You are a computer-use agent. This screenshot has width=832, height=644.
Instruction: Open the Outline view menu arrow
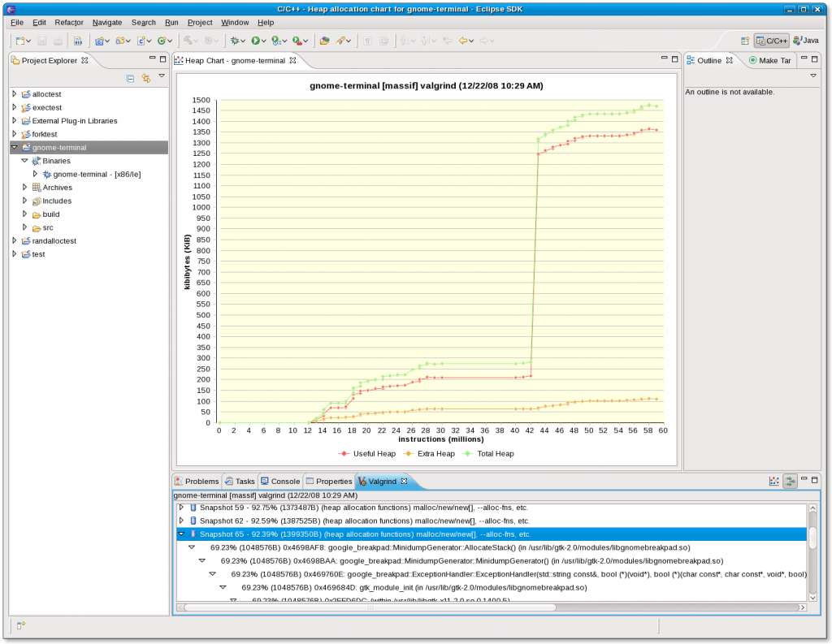pos(813,76)
